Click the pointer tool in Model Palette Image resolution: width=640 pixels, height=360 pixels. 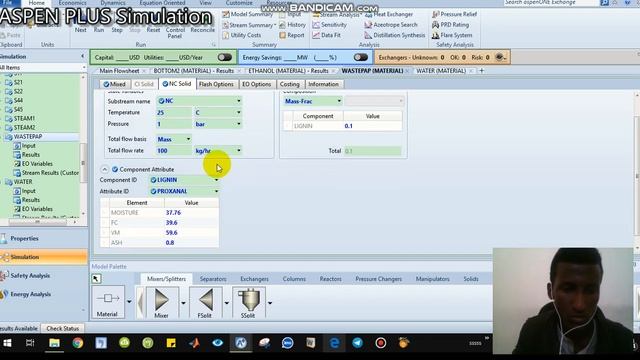tap(96, 279)
